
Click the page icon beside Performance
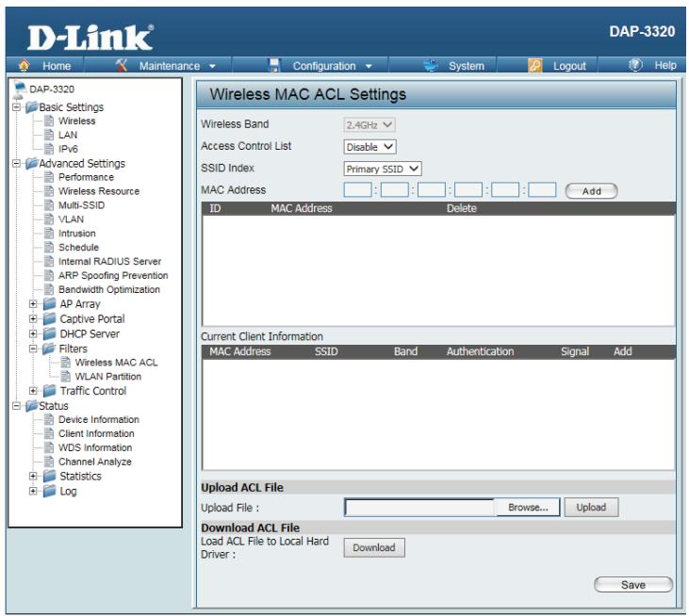tap(49, 177)
